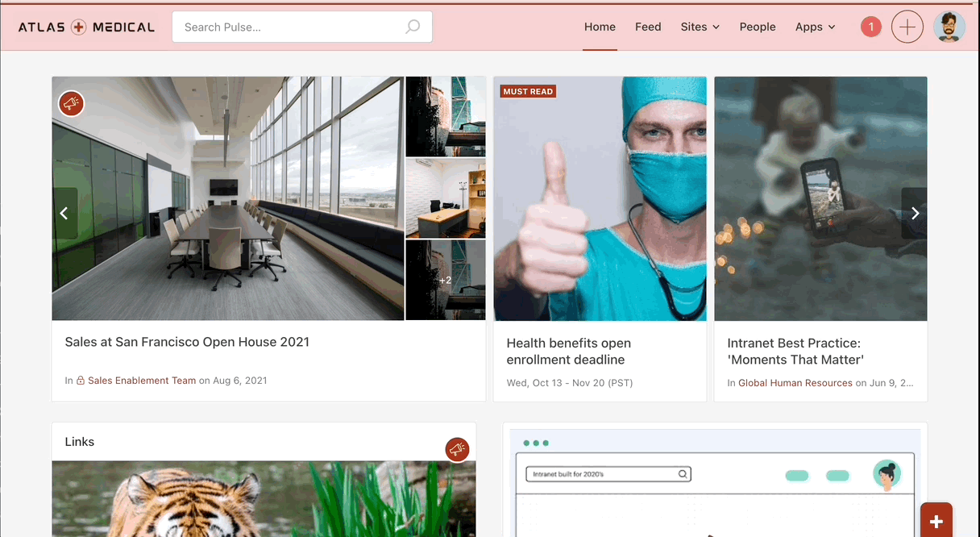This screenshot has width=980, height=537.
Task: Open the office desk room thumbnail
Action: click(x=446, y=198)
